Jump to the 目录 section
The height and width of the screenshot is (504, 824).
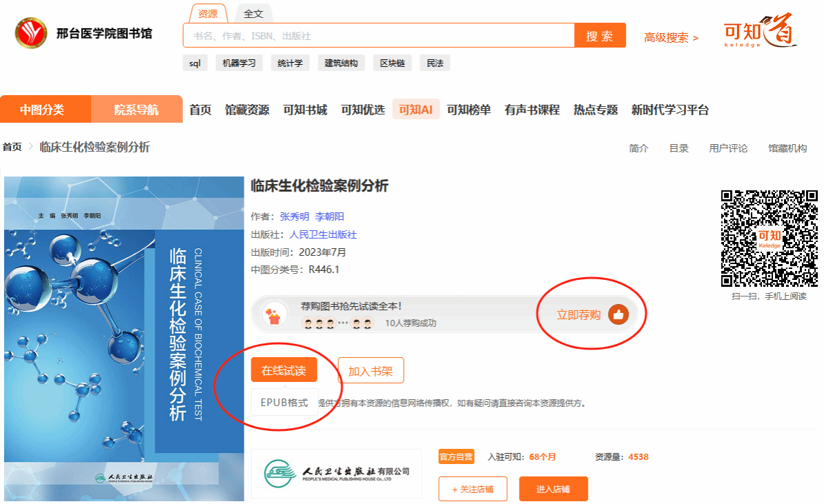tap(679, 148)
